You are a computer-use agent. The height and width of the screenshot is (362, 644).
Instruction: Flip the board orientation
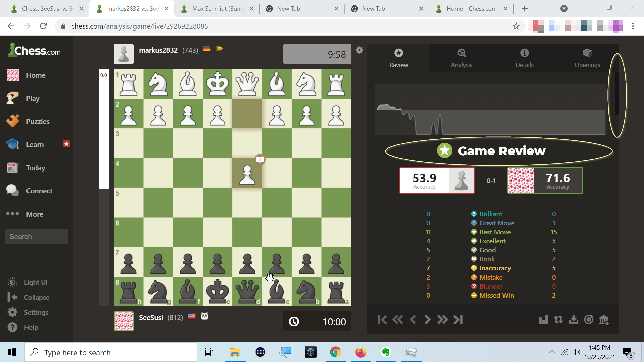tap(558, 320)
